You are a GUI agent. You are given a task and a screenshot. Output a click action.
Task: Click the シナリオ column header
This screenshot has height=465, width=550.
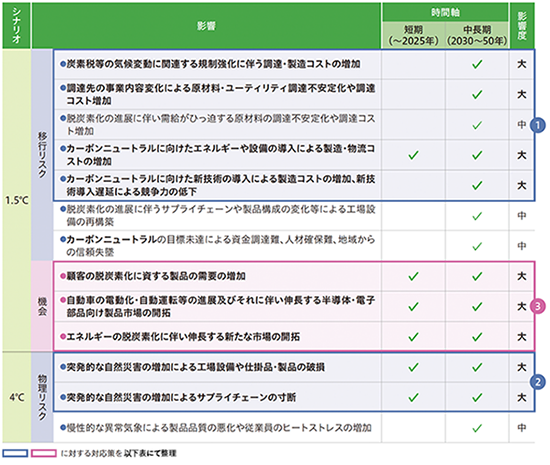click(16, 26)
